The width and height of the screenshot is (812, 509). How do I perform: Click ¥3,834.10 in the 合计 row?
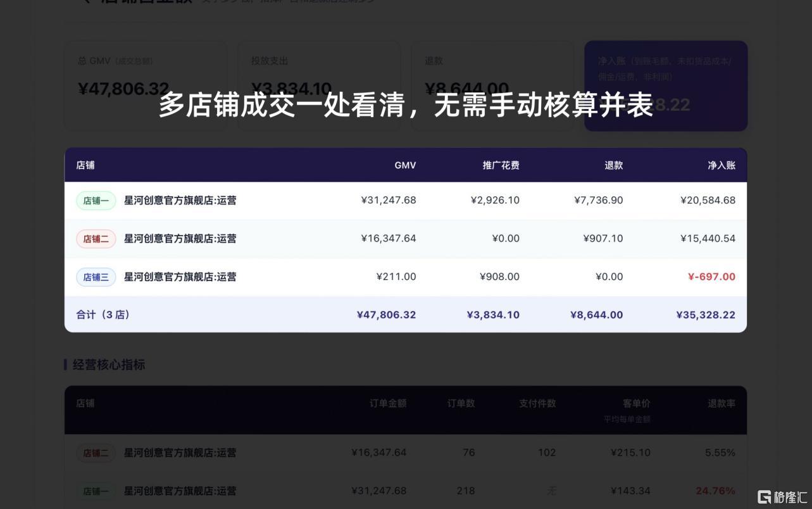point(493,315)
